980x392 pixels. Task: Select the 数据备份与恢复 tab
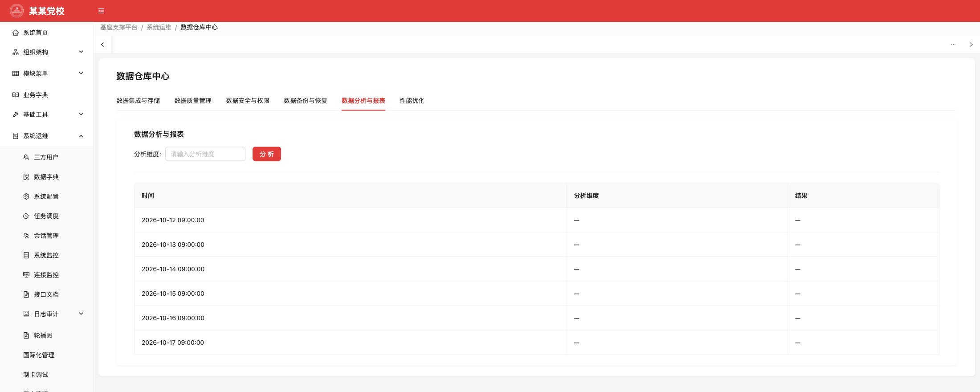(306, 101)
